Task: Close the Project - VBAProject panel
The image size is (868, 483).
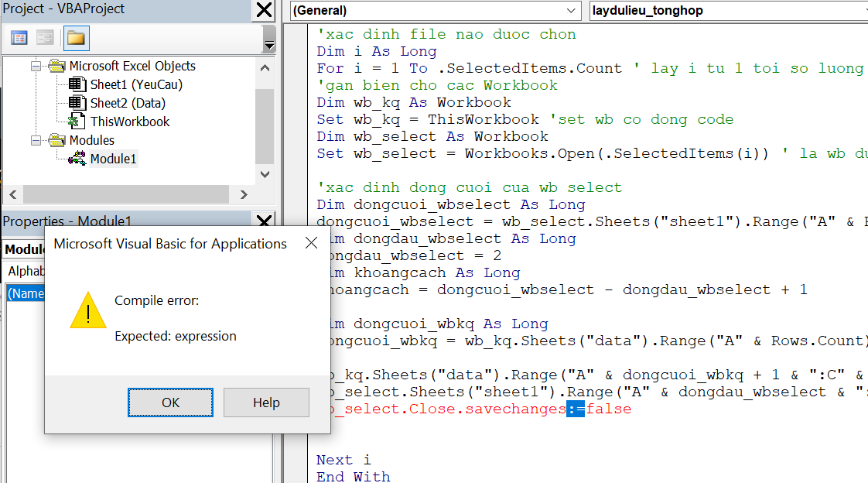Action: (264, 10)
